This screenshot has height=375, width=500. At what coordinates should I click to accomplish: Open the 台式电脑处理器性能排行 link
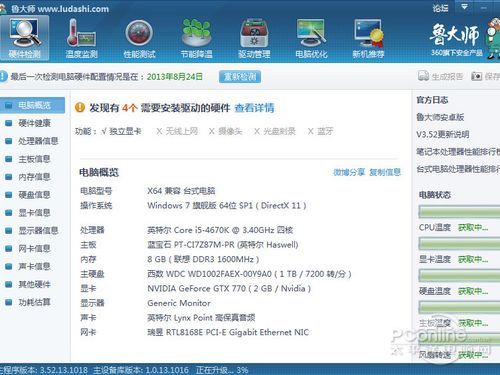[x=458, y=169]
